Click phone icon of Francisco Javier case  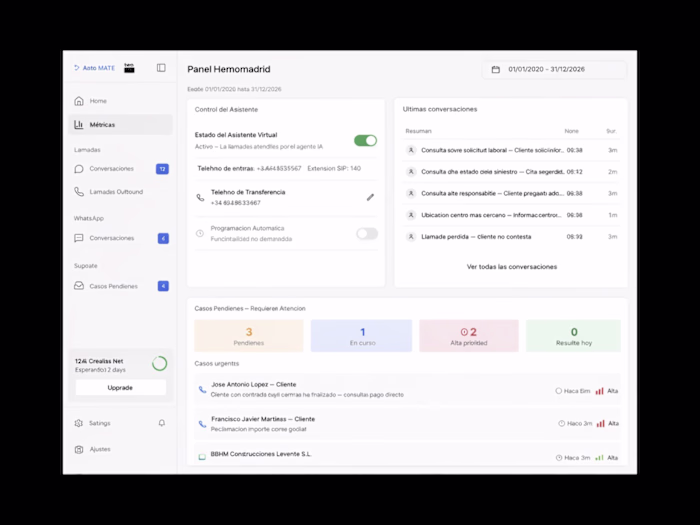[202, 424]
